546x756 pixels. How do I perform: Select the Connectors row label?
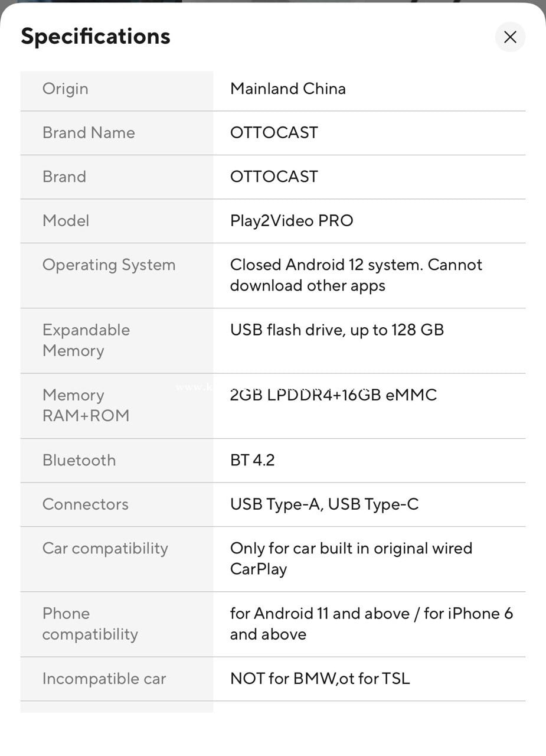point(86,504)
